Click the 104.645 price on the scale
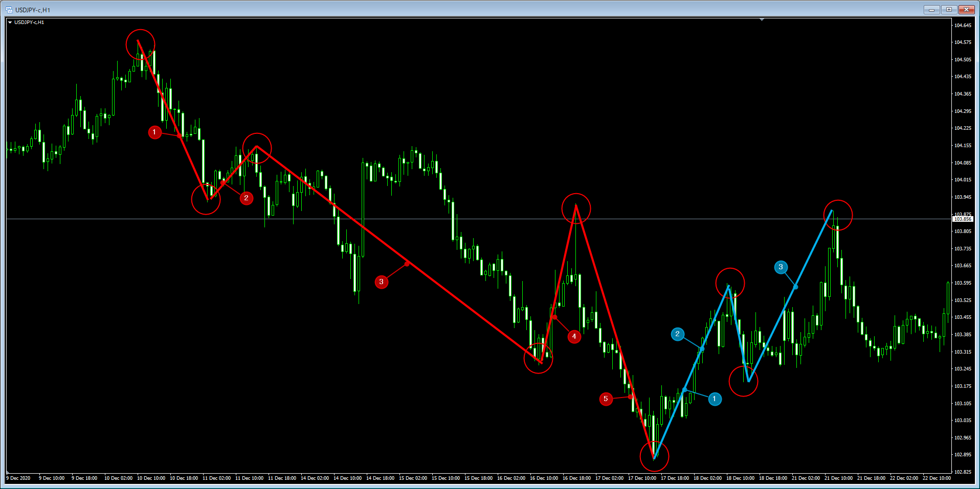The image size is (980, 489). pyautogui.click(x=963, y=25)
